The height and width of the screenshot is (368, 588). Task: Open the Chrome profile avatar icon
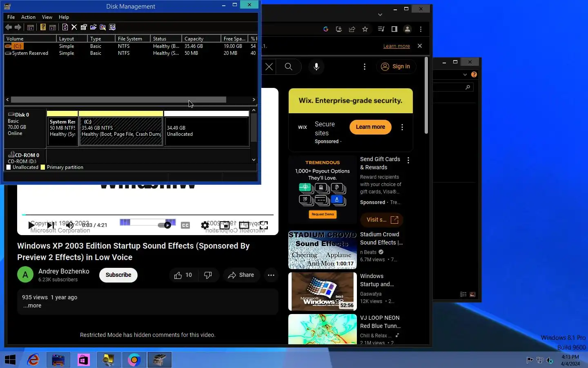(x=407, y=29)
